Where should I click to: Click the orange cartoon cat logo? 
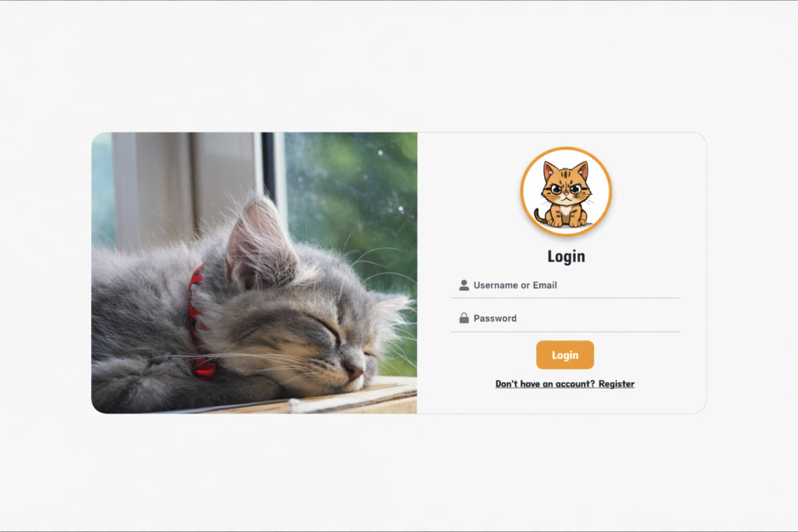tap(566, 192)
